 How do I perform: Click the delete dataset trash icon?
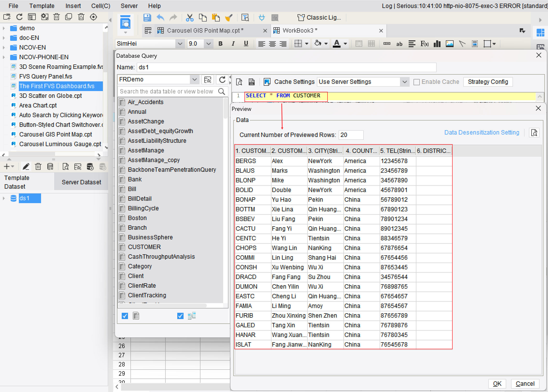(x=38, y=166)
